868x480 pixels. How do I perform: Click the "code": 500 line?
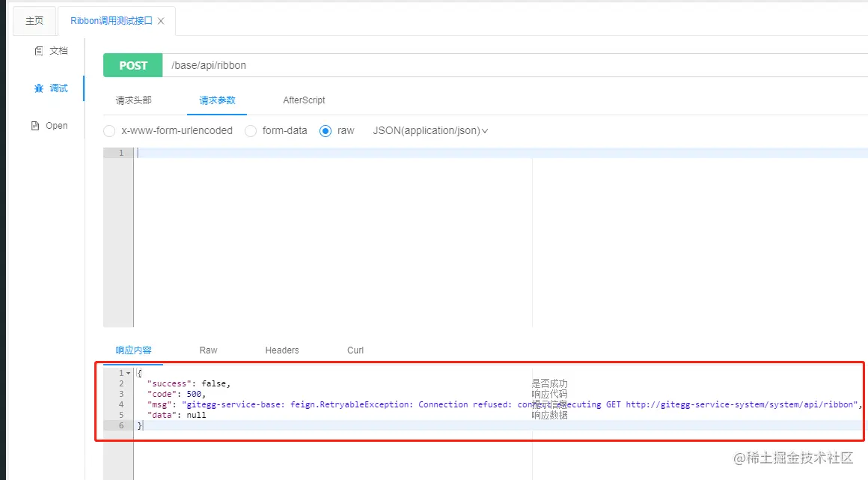click(176, 394)
